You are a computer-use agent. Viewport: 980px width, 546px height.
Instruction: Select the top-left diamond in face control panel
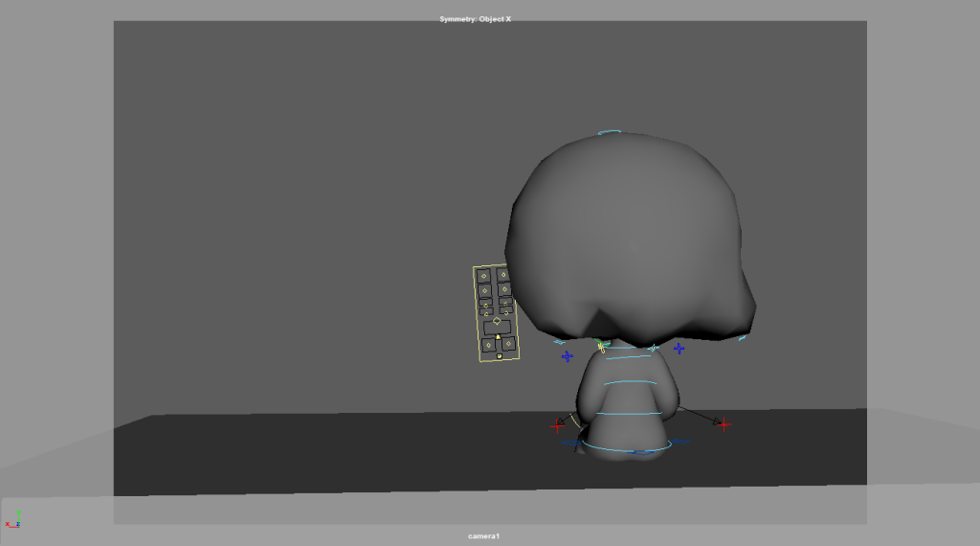483,276
